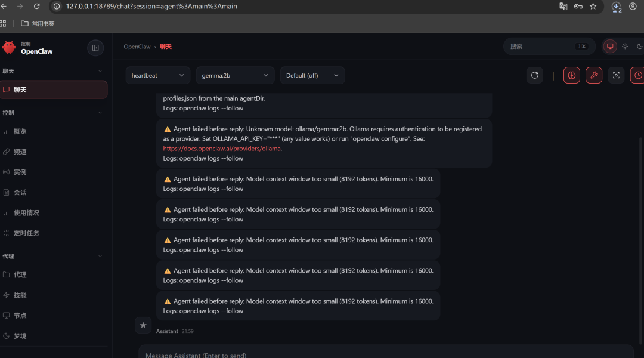Open the 频道 channels page

(54, 152)
